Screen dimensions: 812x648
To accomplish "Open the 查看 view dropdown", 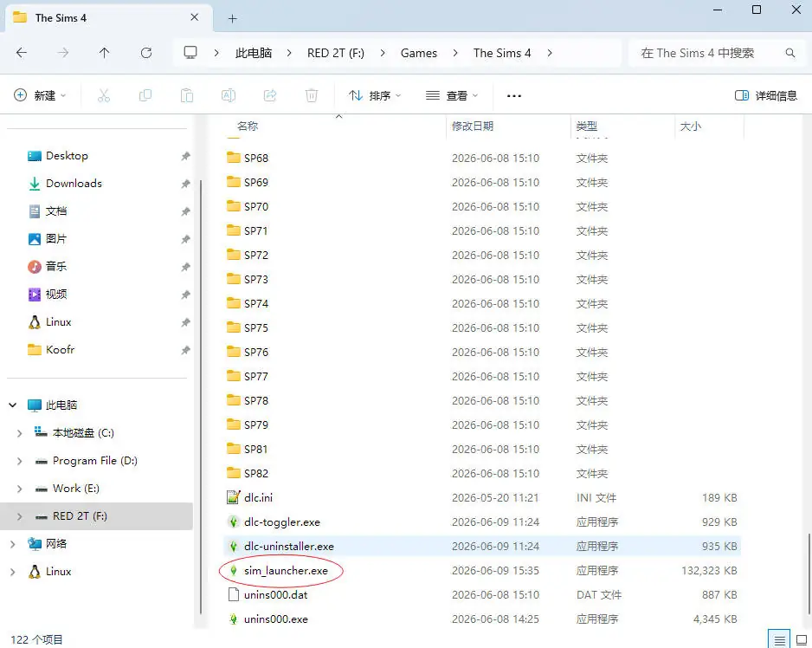I will pyautogui.click(x=452, y=95).
